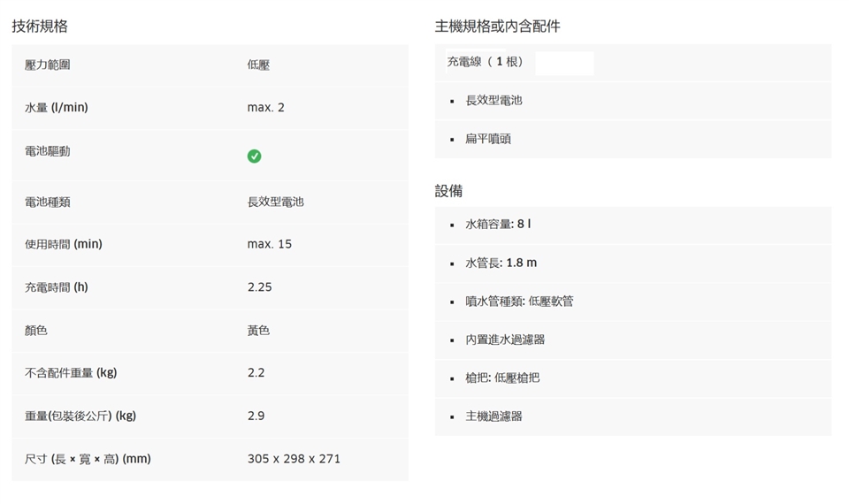
Task: Click the blank white box beside 充電線
Action: click(564, 63)
